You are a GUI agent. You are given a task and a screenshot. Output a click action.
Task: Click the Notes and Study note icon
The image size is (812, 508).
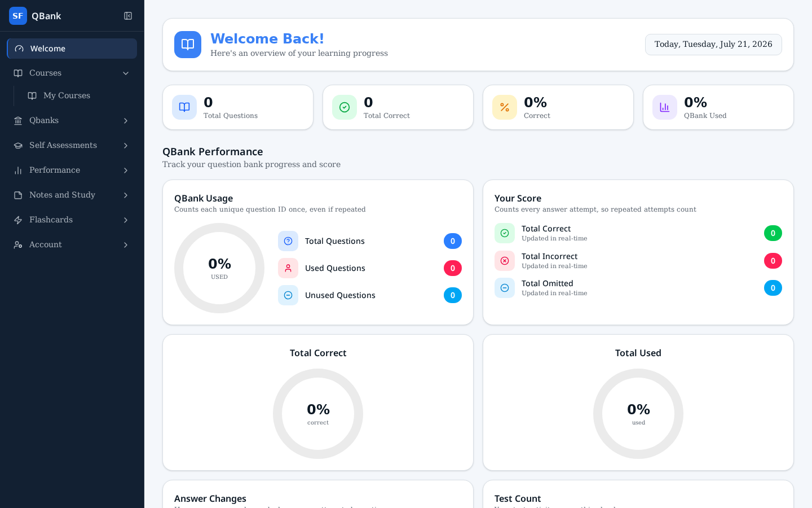click(18, 195)
